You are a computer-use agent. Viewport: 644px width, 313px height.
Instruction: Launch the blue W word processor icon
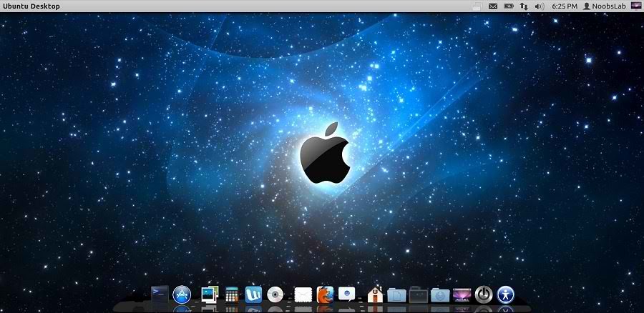tap(253, 294)
